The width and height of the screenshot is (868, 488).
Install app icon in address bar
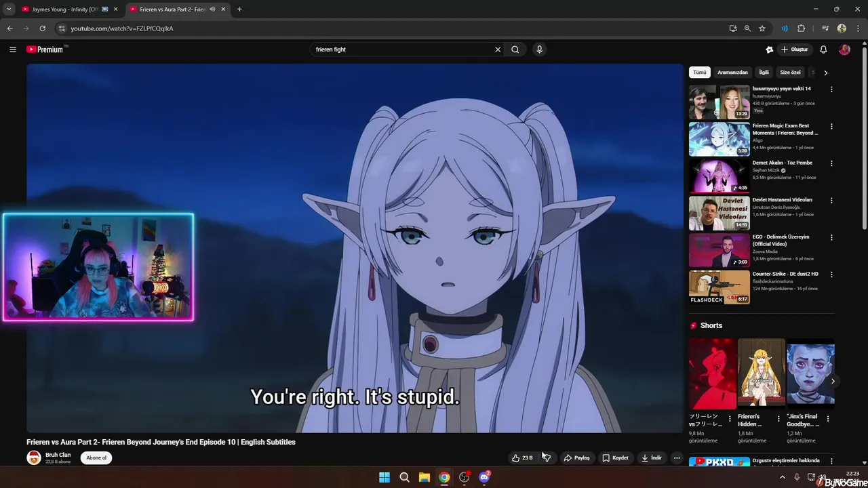[x=733, y=28]
